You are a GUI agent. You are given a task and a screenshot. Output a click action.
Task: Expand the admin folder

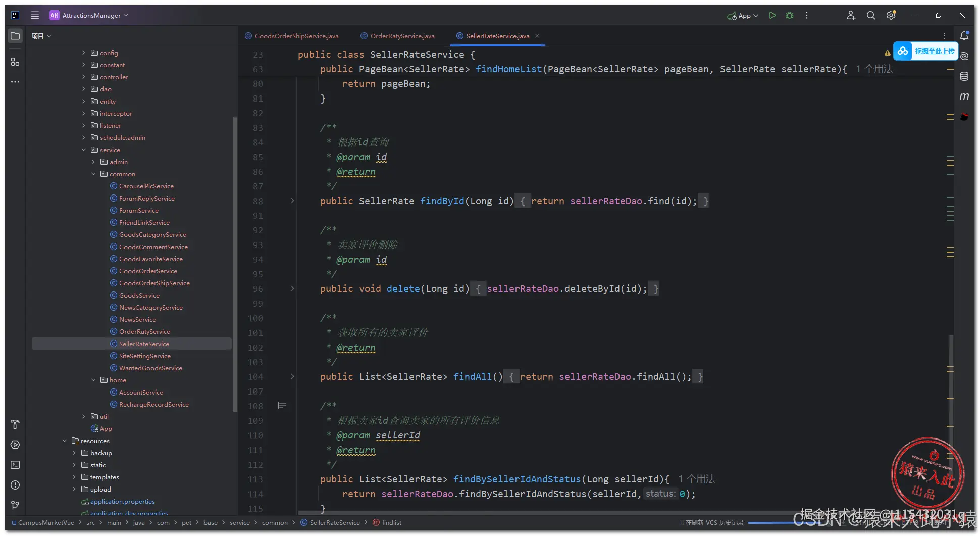click(x=93, y=162)
